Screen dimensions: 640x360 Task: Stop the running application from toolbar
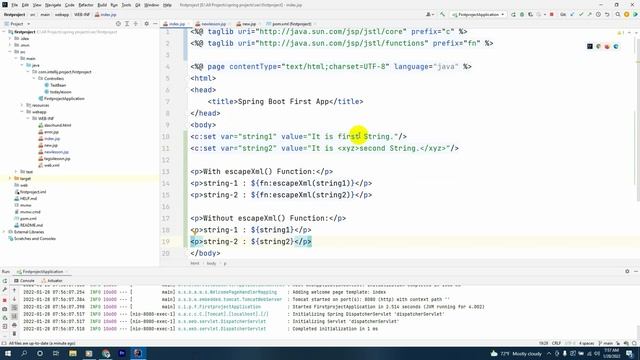[x=552, y=15]
